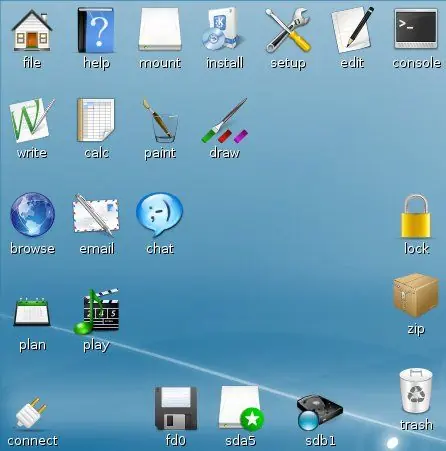Click the "browse" label text
Image resolution: width=446 pixels, height=451 pixels.
tap(32, 249)
